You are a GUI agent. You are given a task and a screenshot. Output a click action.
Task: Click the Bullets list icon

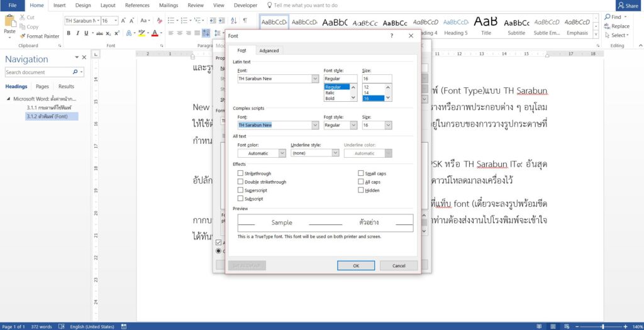pos(170,21)
